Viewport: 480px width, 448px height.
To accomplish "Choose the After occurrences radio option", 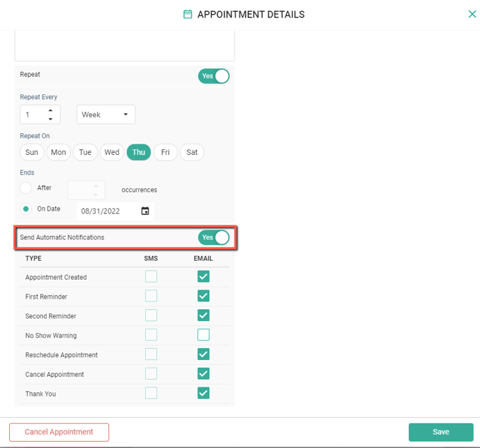I will pos(27,188).
